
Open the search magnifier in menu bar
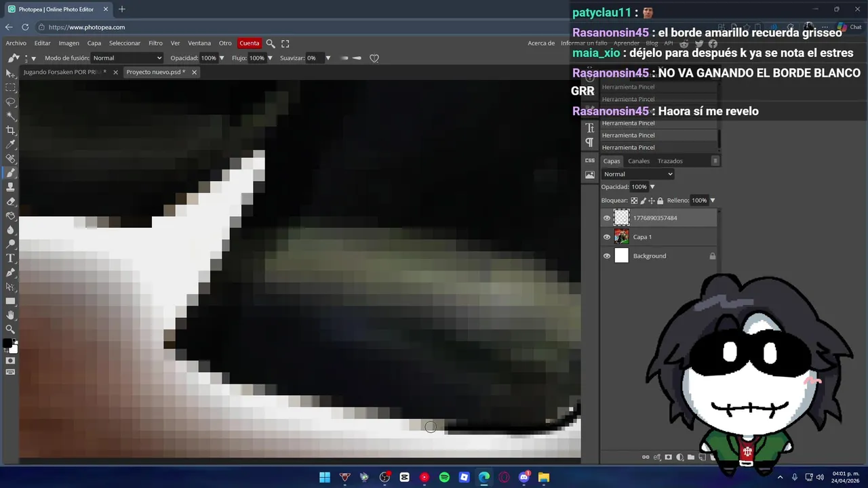271,43
